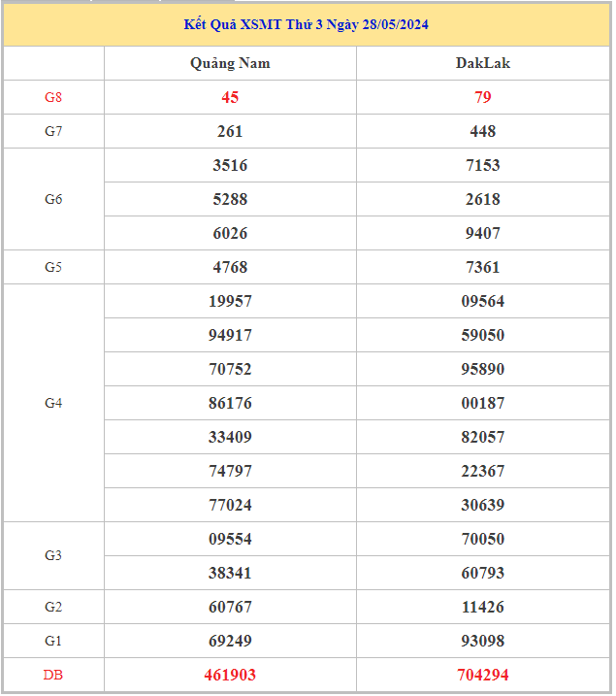
Task: Click the G4 row label
Action: (x=53, y=403)
